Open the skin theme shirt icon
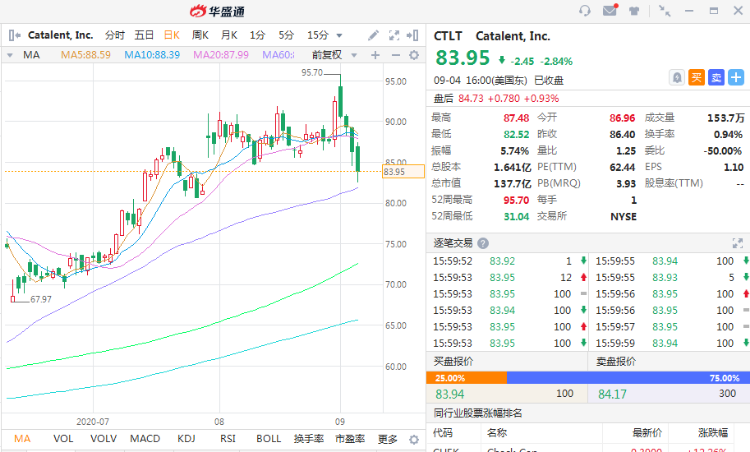Viewport: 750px width, 452px height. 634,11
